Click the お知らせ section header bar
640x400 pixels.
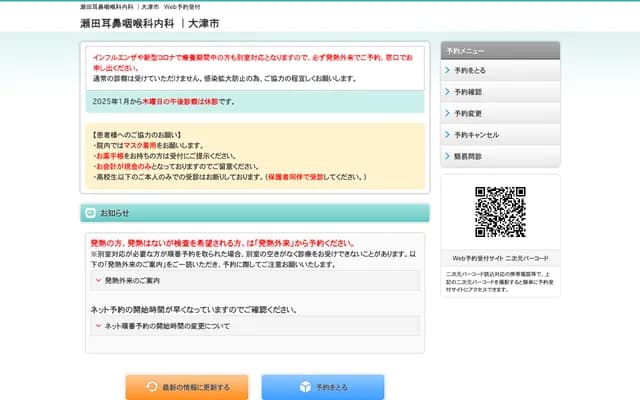pyautogui.click(x=255, y=213)
